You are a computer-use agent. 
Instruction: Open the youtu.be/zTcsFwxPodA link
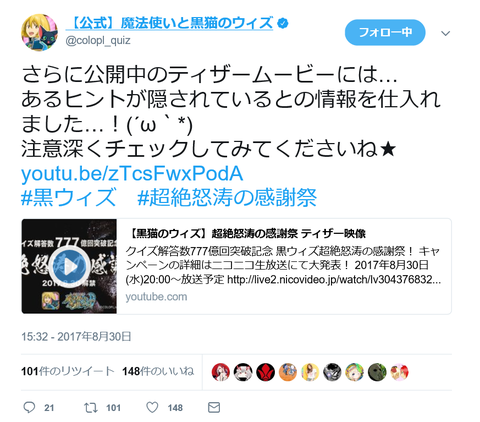(132, 174)
